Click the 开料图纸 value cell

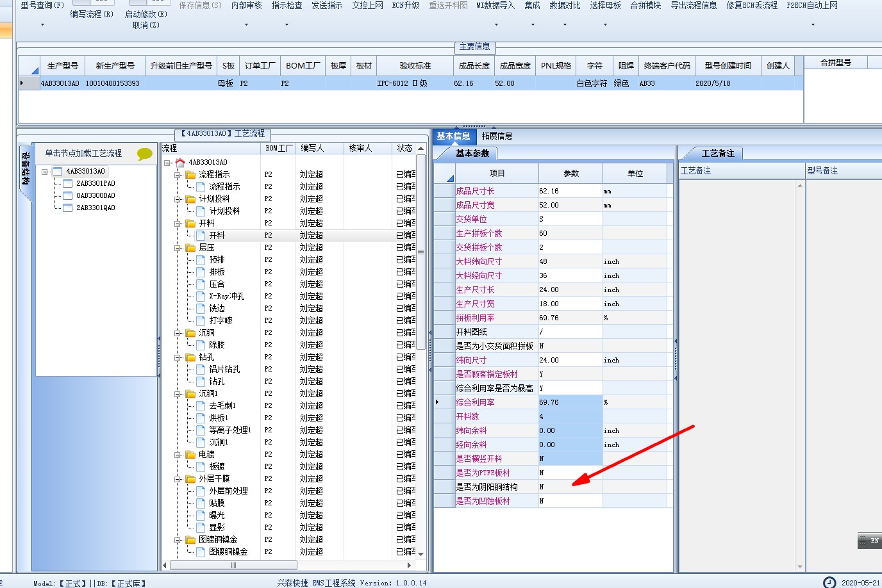coord(570,332)
